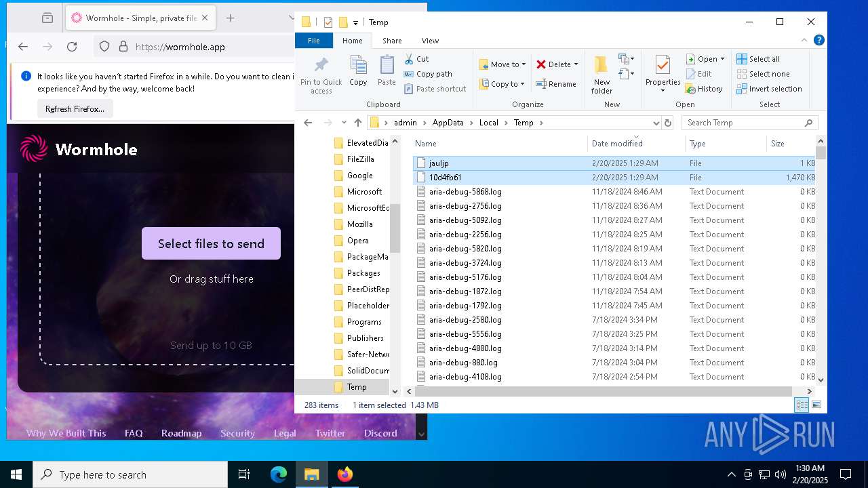Expand the address bar history dropdown
The height and width of the screenshot is (488, 868).
(656, 123)
